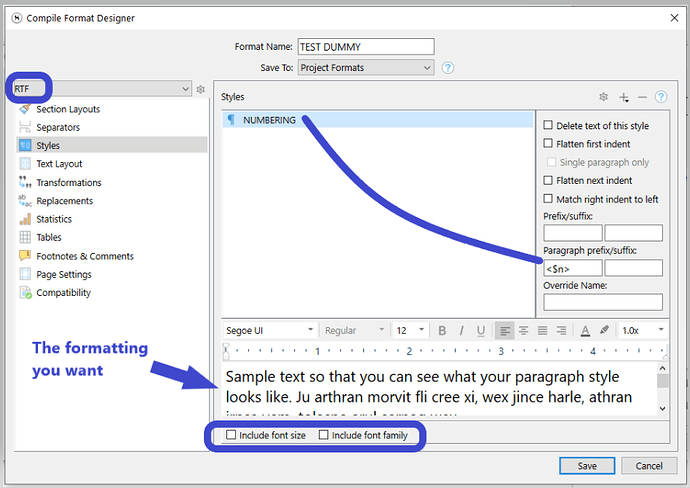
Task: Open Styles pane gear options
Action: tap(604, 97)
